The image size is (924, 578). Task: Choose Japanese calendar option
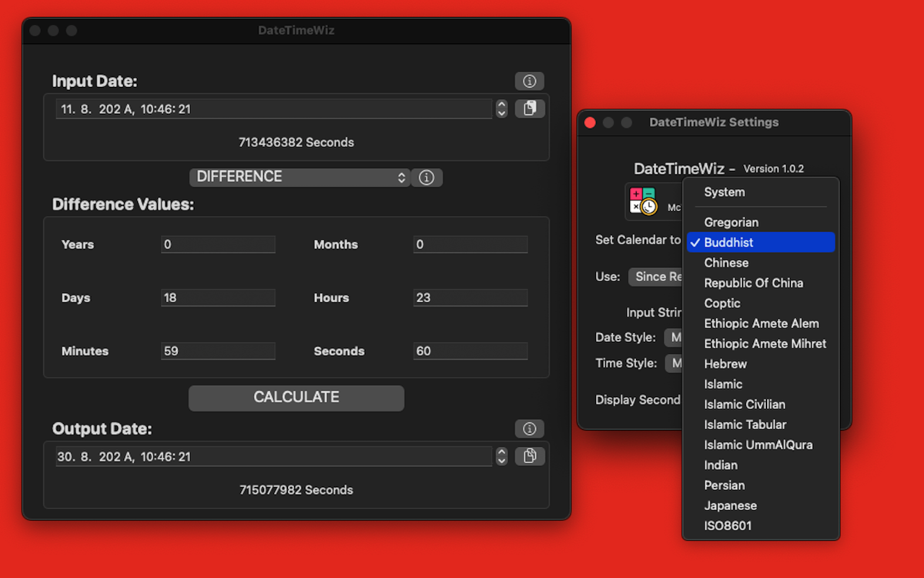[x=761, y=506]
